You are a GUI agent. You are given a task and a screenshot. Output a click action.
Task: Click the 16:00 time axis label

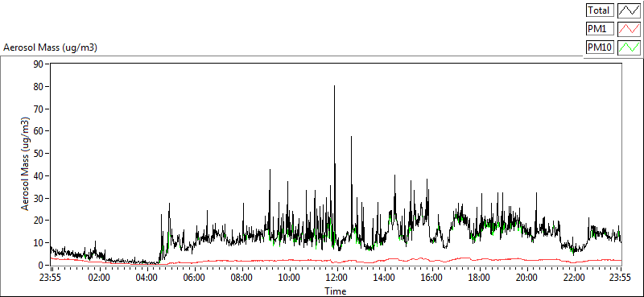point(431,277)
